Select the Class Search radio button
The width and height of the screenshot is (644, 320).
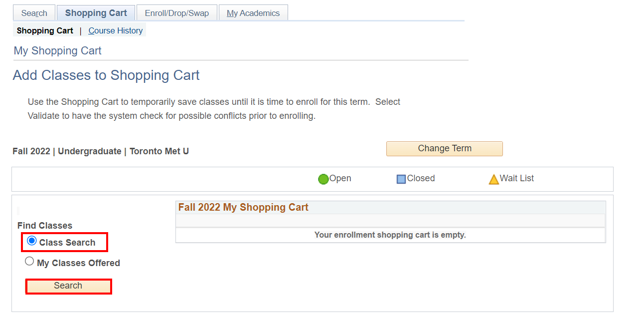pos(32,241)
